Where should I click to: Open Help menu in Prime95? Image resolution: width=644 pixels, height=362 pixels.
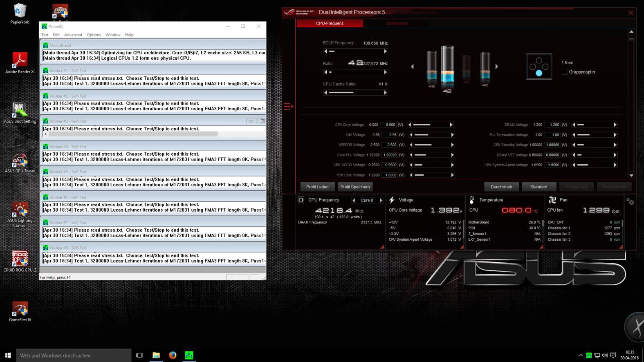129,35
